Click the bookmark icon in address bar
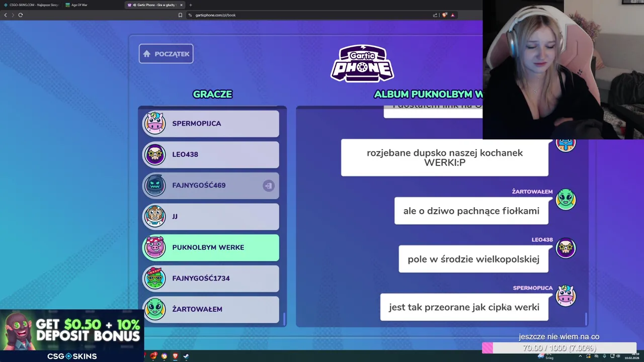The height and width of the screenshot is (362, 644). 180,15
